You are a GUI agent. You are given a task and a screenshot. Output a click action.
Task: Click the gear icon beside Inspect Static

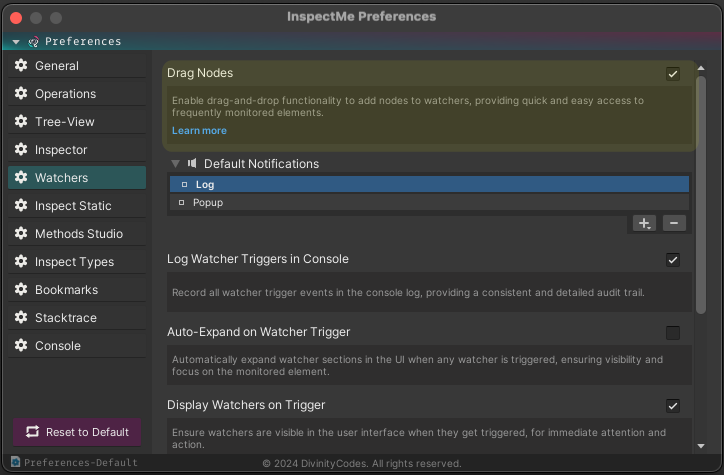point(21,205)
